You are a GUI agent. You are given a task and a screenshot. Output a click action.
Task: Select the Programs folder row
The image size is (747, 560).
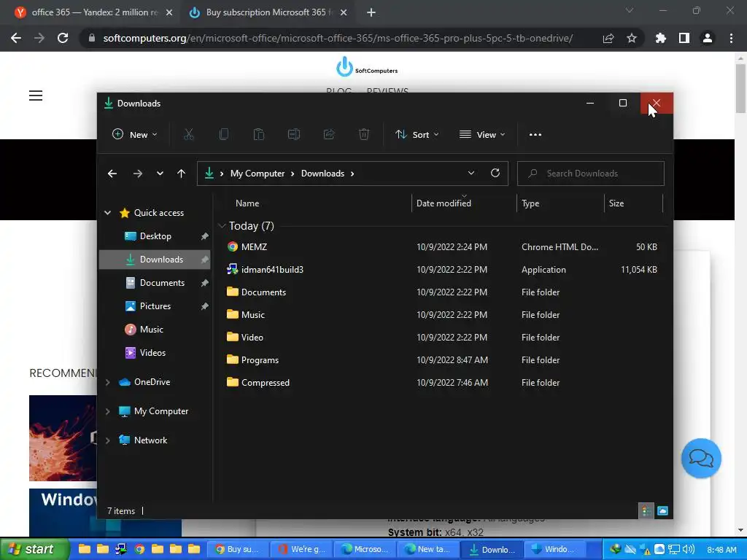click(x=442, y=360)
